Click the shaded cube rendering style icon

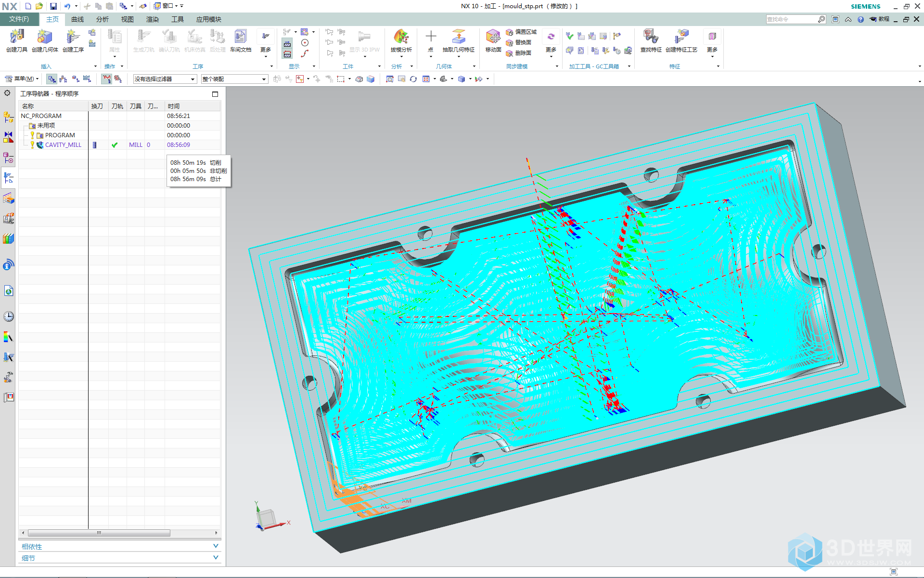[x=462, y=79]
